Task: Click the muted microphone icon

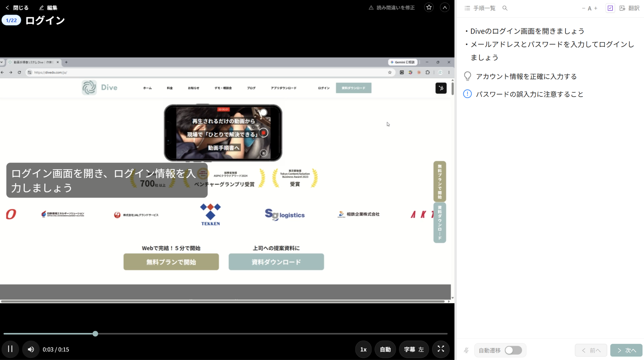Action: click(466, 350)
